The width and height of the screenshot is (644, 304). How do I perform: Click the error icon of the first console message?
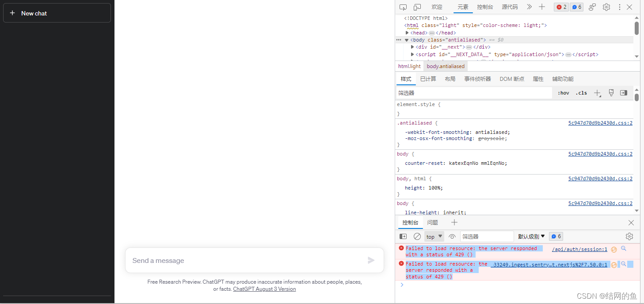click(x=401, y=248)
